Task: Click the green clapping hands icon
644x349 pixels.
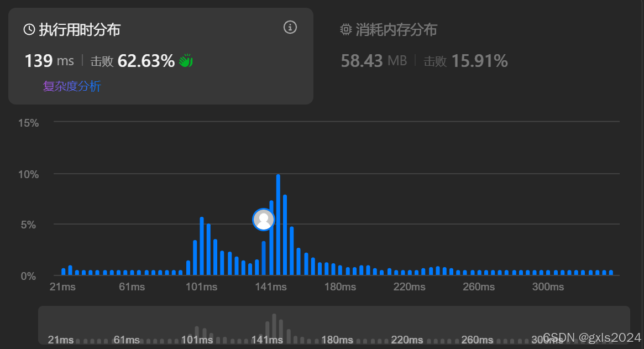Action: click(186, 61)
